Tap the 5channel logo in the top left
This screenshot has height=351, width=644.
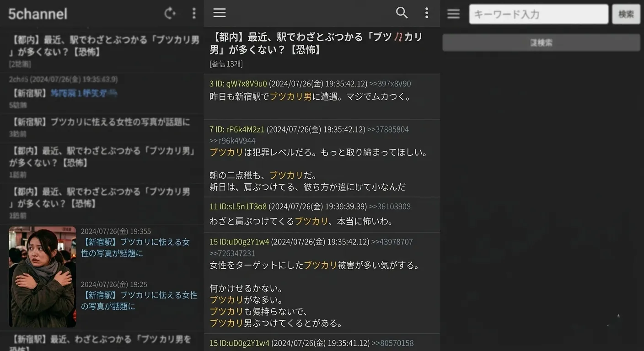(38, 13)
